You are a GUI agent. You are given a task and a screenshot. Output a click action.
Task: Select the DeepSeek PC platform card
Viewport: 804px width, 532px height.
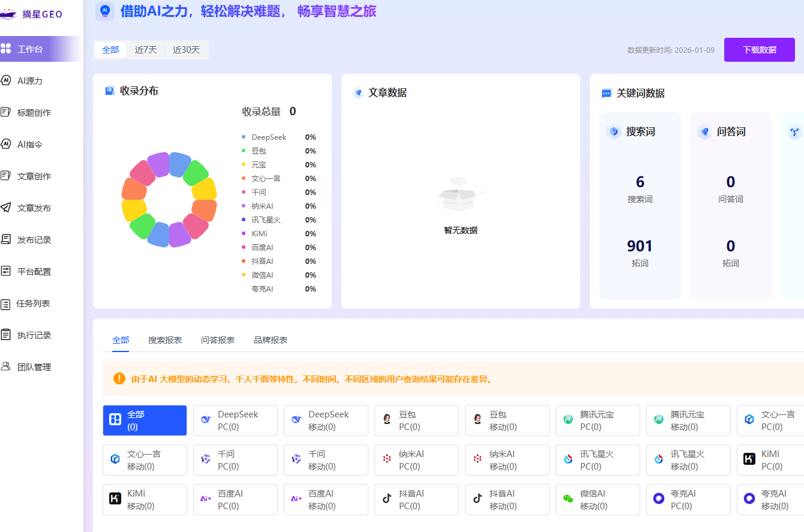tap(235, 420)
